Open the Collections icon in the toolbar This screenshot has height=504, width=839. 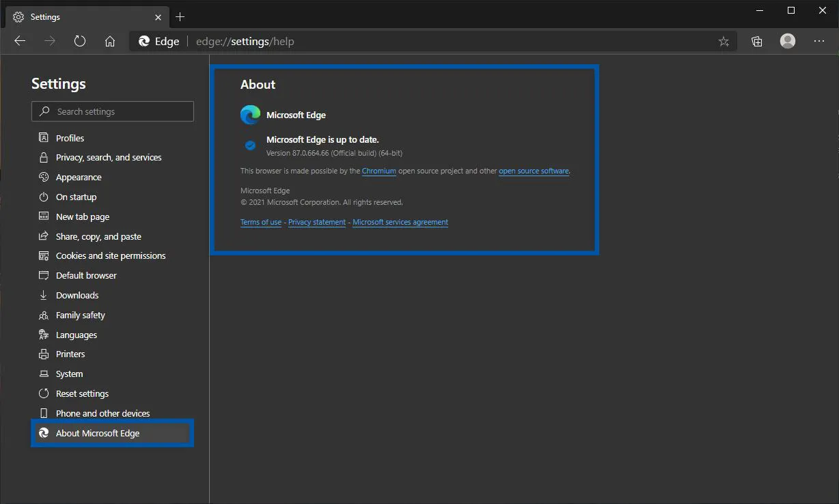tap(756, 41)
